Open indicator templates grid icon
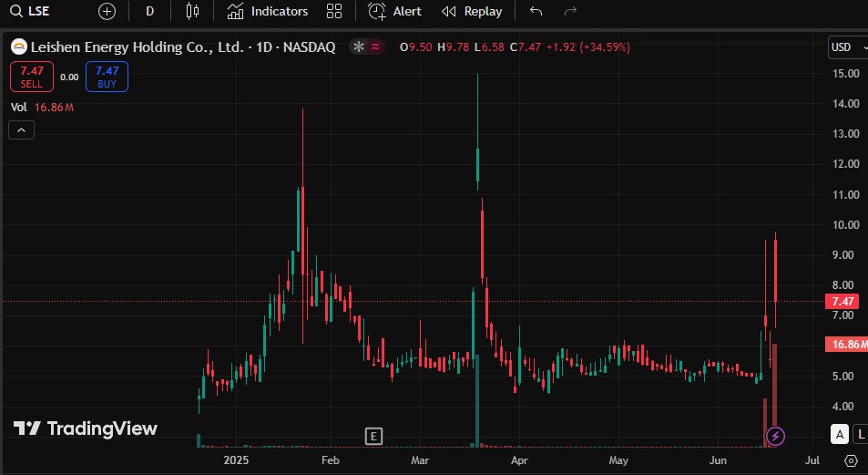Image resolution: width=868 pixels, height=475 pixels. 334,11
